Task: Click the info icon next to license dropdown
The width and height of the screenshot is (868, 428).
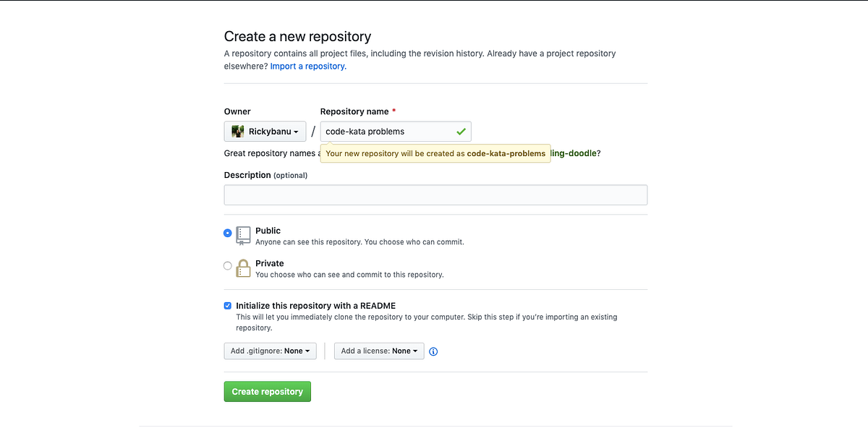Action: (433, 351)
